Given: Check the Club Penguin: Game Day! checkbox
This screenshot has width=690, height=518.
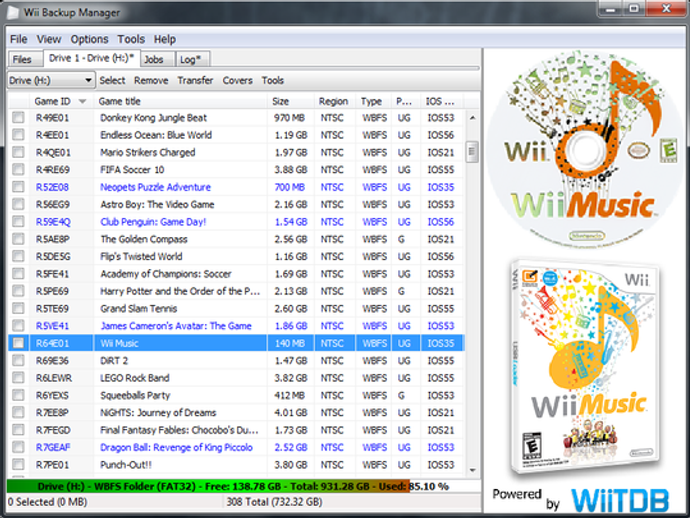Looking at the screenshot, I should coord(18,222).
